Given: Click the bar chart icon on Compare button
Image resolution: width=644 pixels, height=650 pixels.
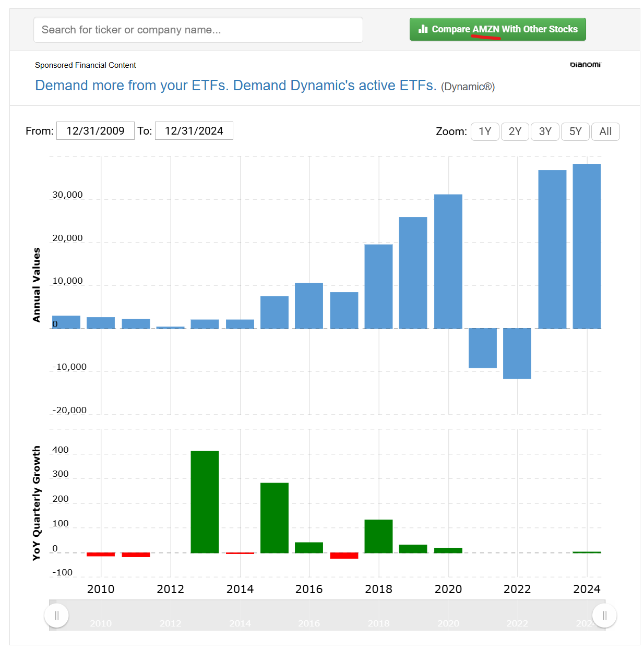Looking at the screenshot, I should (423, 29).
